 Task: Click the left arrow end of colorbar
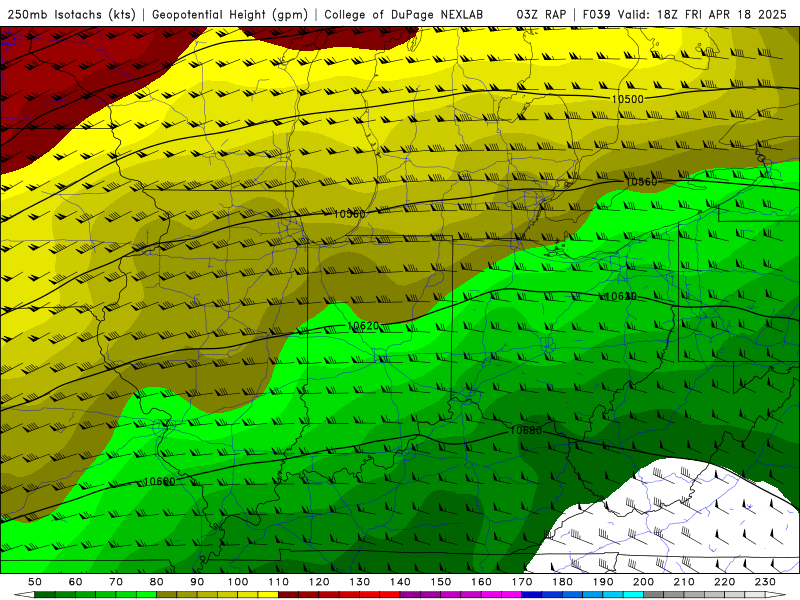pyautogui.click(x=24, y=595)
